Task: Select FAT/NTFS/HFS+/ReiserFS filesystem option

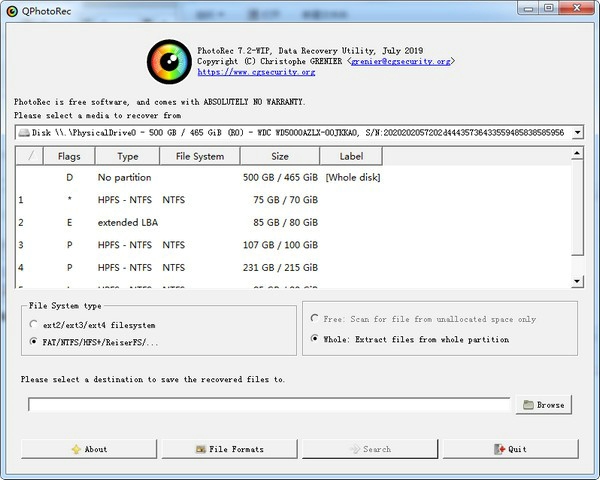Action: pos(36,342)
